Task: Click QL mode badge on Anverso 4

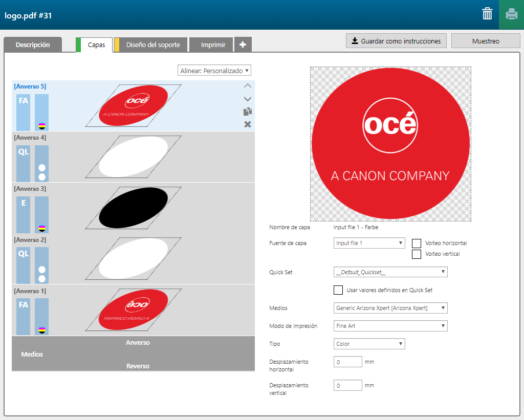Action: pos(24,163)
